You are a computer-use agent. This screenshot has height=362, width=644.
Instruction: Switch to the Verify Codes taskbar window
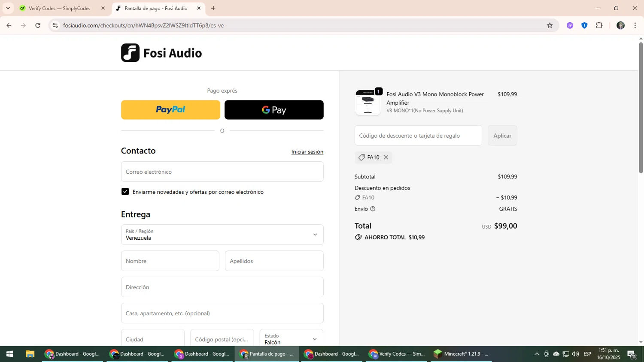coord(396,354)
